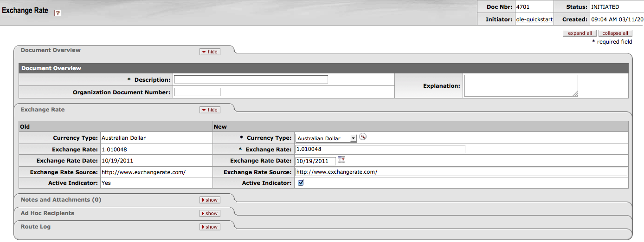644x242 pixels.
Task: Open the Exchange Rate Date calendar picker
Action: click(x=341, y=160)
